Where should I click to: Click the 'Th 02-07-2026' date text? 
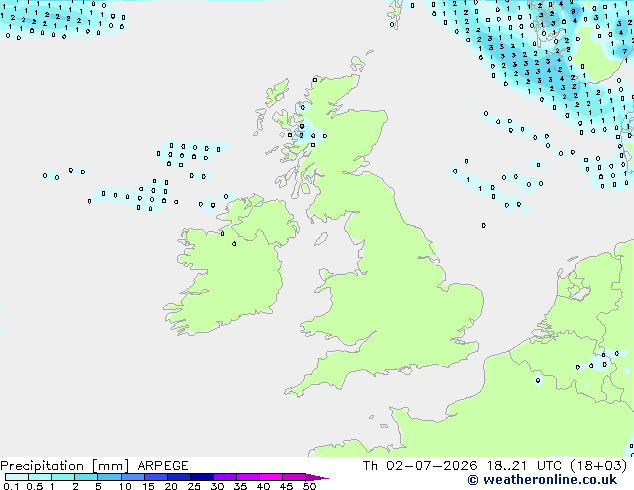tap(420, 466)
